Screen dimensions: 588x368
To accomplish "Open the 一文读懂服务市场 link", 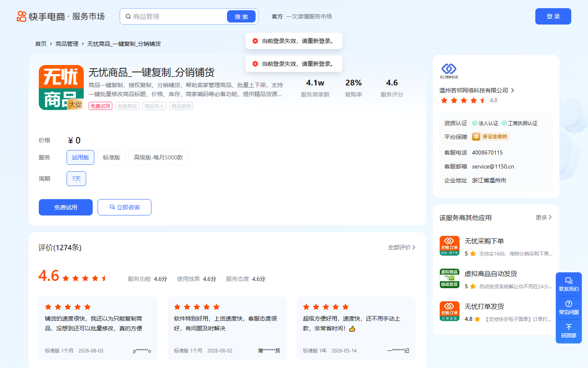I will coord(309,16).
